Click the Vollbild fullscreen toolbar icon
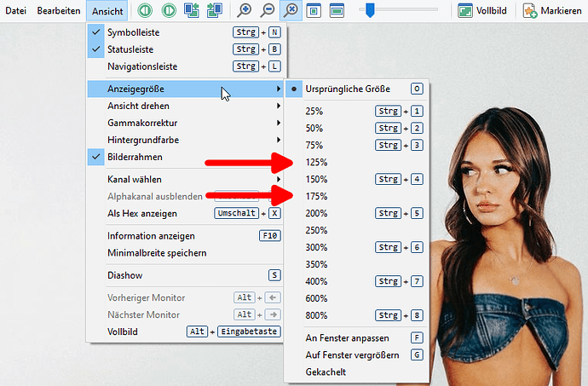588x386 pixels. (465, 10)
